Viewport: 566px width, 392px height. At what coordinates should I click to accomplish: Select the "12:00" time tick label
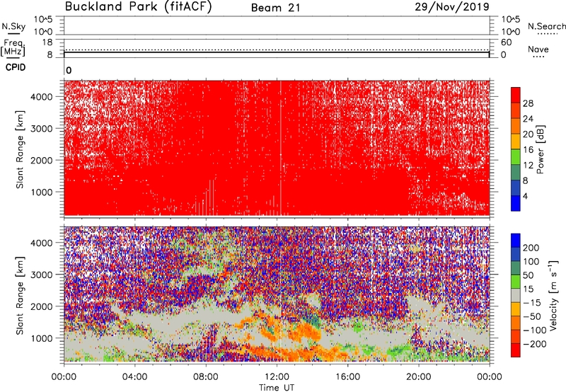point(277,377)
